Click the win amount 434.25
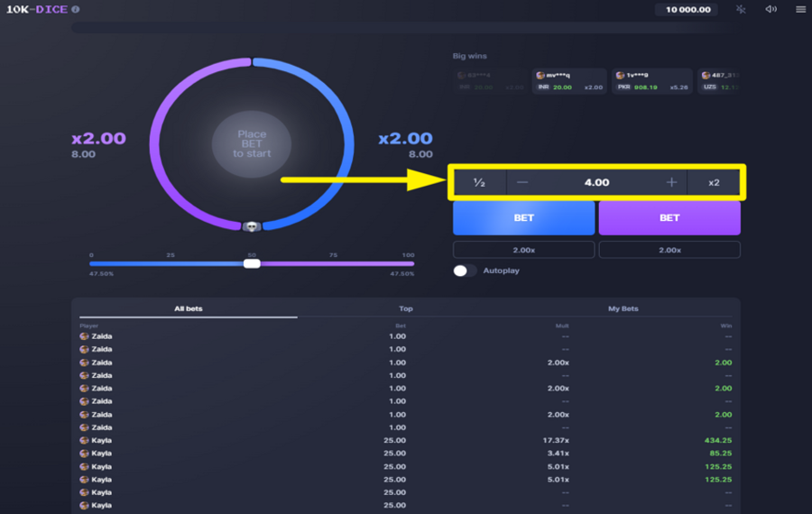The width and height of the screenshot is (812, 514). [x=718, y=440]
